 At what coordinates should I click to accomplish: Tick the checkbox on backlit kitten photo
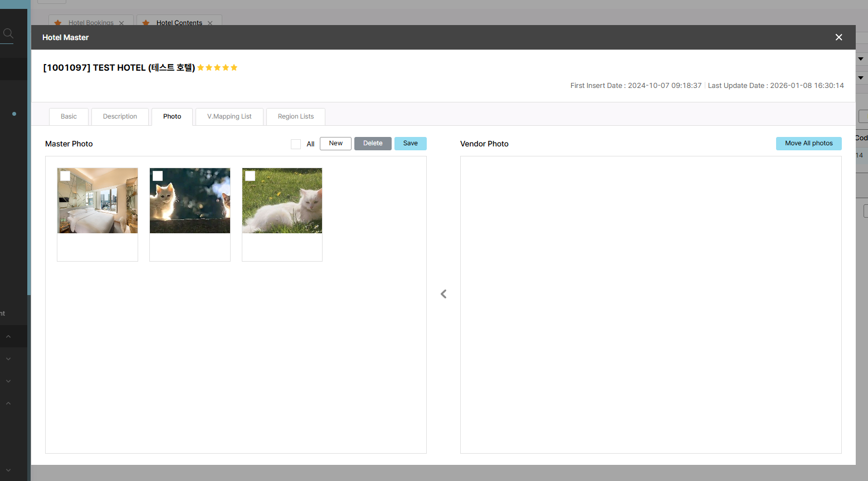click(158, 176)
